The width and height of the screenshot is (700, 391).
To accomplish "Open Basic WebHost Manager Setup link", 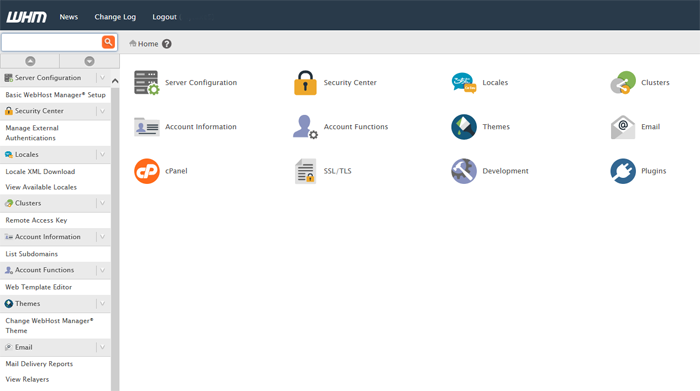I will point(55,95).
